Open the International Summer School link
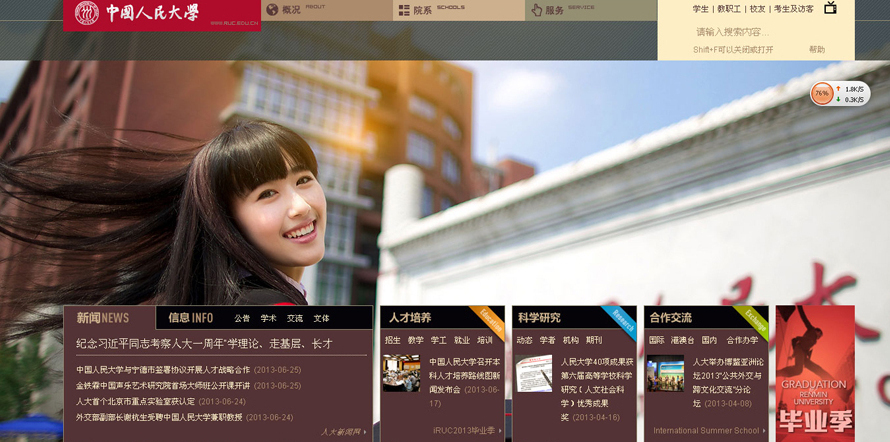 point(709,431)
